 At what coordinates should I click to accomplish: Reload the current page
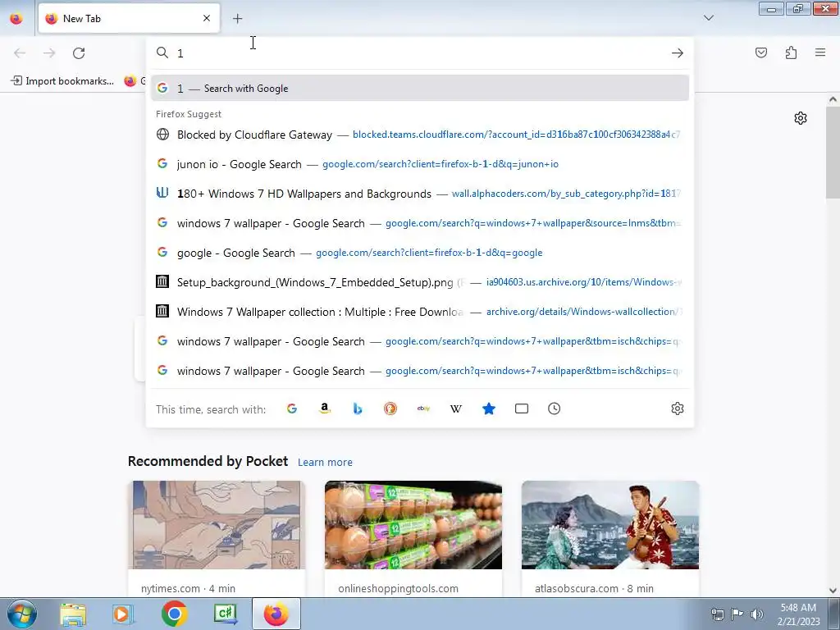coord(79,53)
